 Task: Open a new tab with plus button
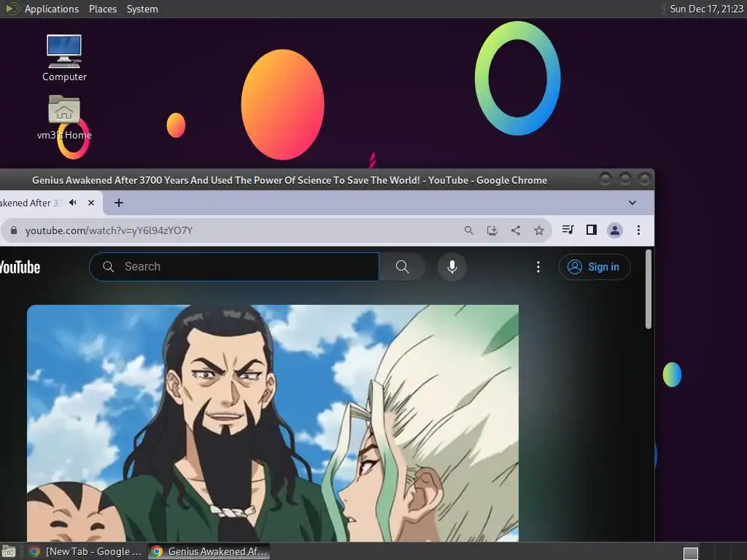pos(119,203)
